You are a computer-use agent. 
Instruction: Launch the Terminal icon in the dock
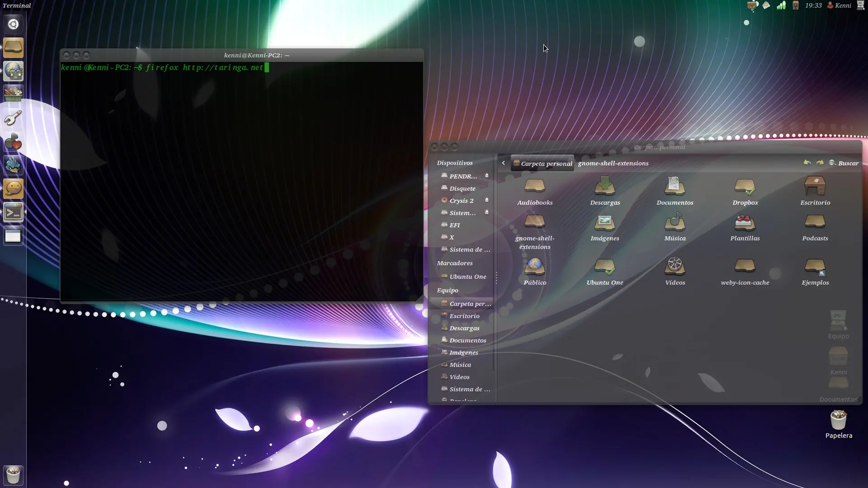tap(13, 212)
